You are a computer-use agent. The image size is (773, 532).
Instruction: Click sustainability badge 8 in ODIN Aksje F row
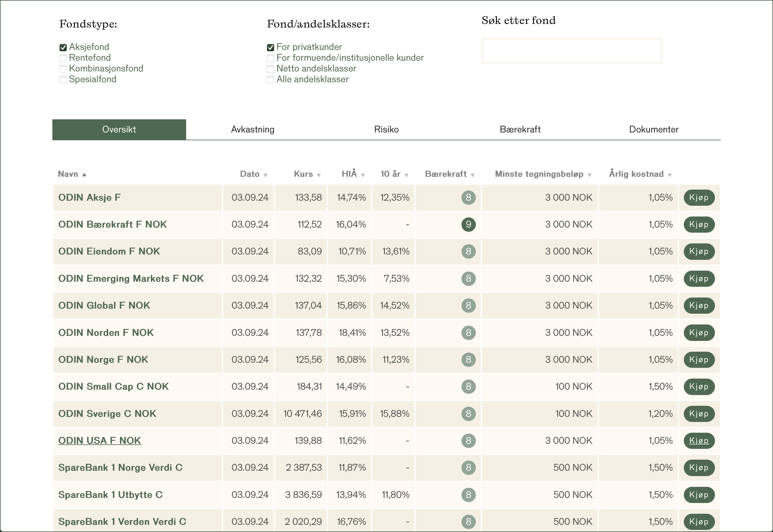(x=468, y=197)
